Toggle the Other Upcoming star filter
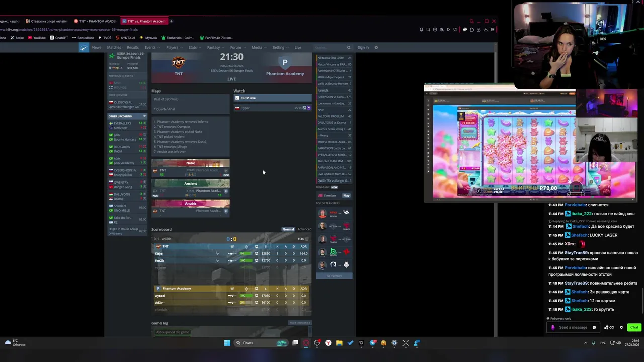This screenshot has height=362, width=644. 144,116
